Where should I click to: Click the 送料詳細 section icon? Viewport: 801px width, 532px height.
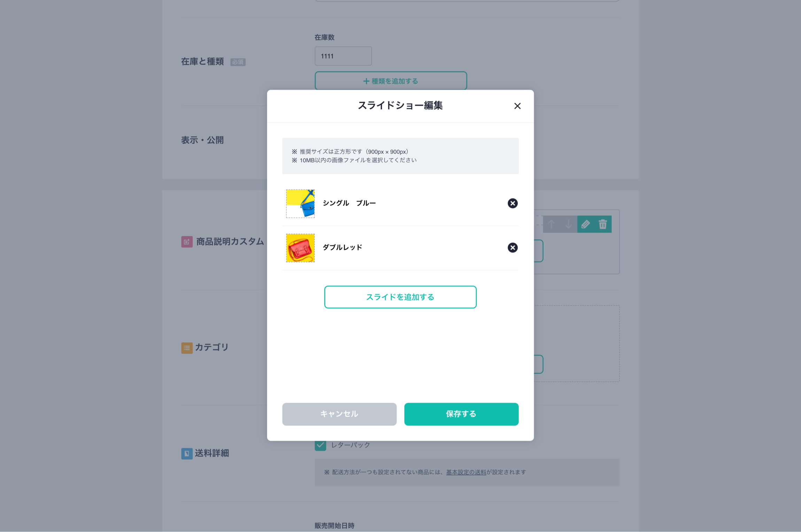point(187,454)
